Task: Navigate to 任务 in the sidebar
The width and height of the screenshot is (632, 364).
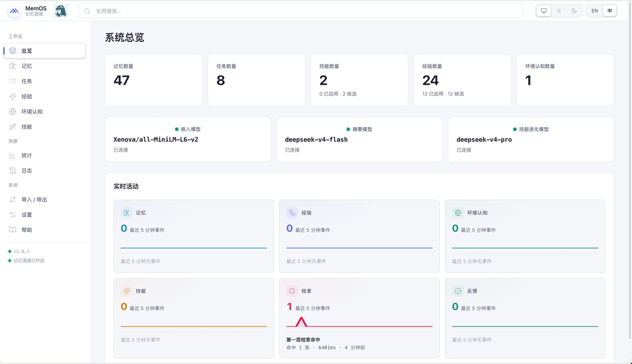Action: [x=44, y=81]
